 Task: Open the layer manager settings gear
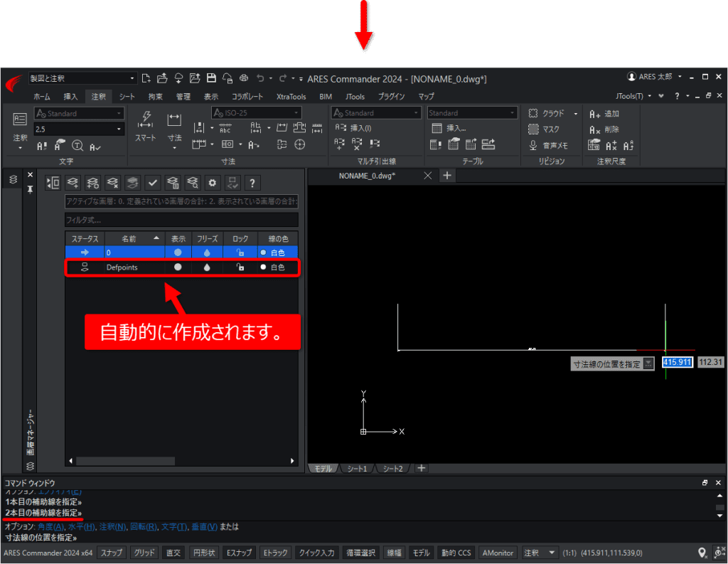tap(212, 183)
